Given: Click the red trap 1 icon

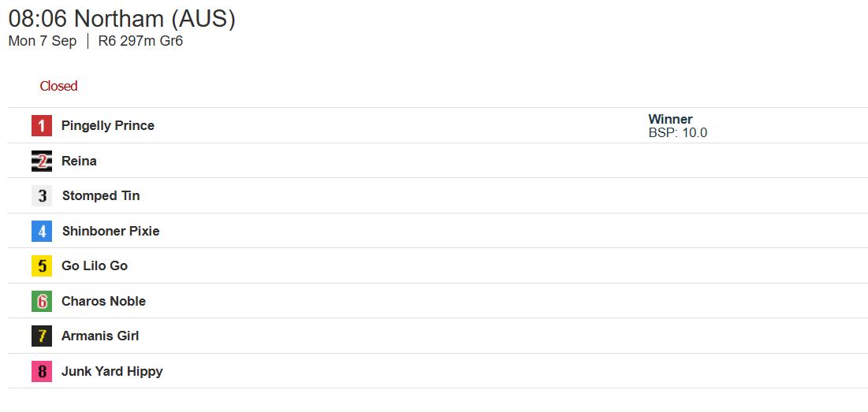Looking at the screenshot, I should pyautogui.click(x=42, y=125).
